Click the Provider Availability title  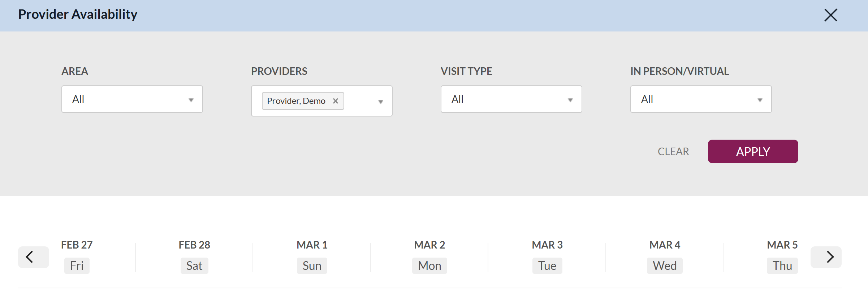[78, 14]
